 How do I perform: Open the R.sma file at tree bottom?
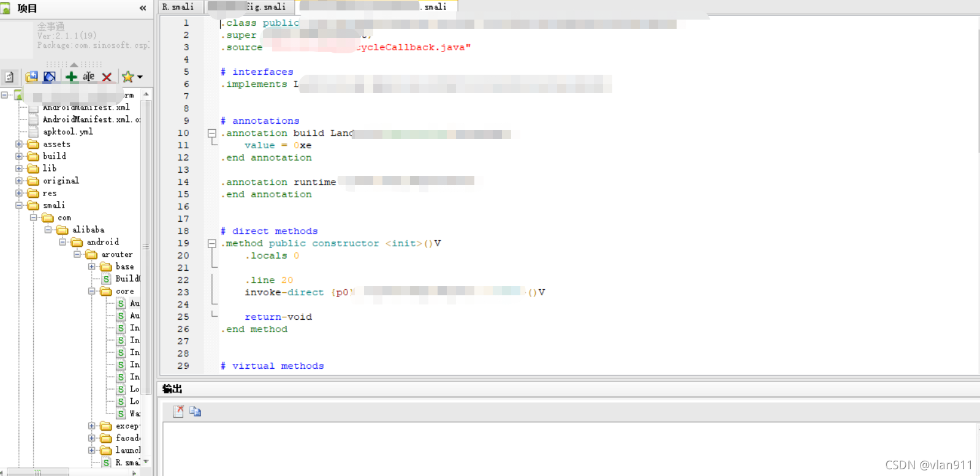click(127, 463)
